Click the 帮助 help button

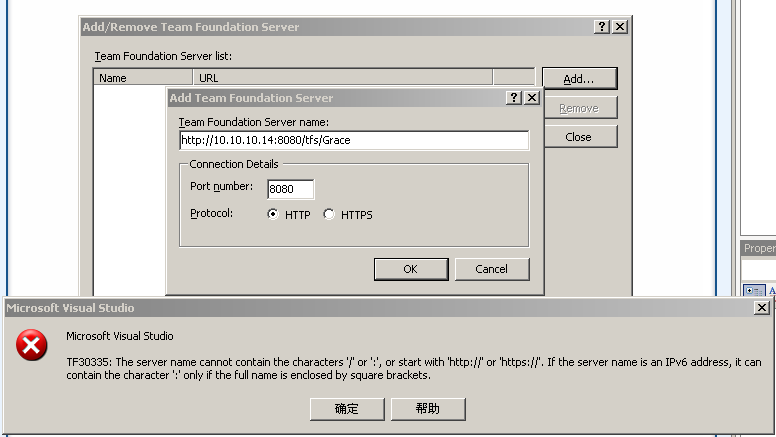pos(428,409)
